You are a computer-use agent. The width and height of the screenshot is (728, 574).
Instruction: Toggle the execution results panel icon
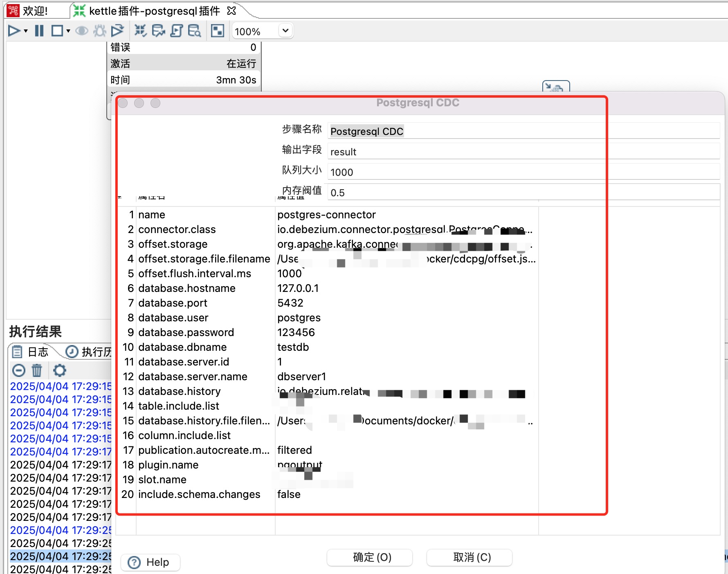218,31
